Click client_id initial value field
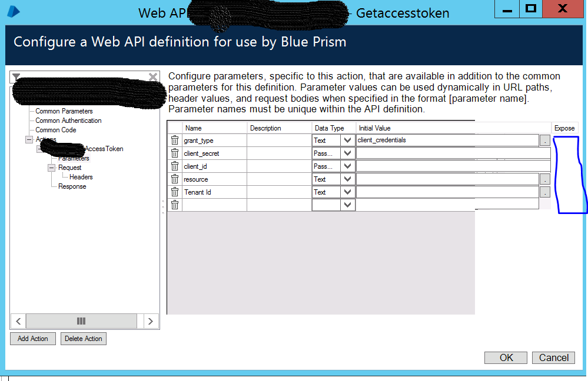This screenshot has height=381, width=588. pyautogui.click(x=453, y=166)
